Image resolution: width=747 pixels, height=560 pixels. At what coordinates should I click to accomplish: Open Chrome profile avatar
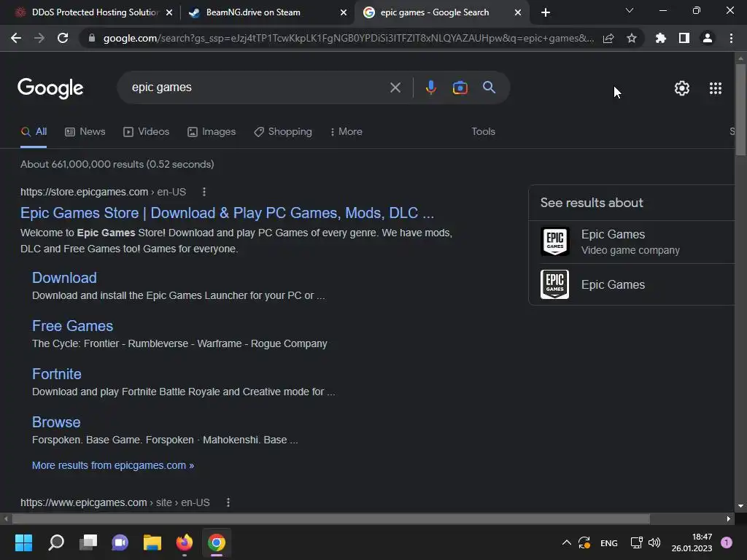point(708,38)
